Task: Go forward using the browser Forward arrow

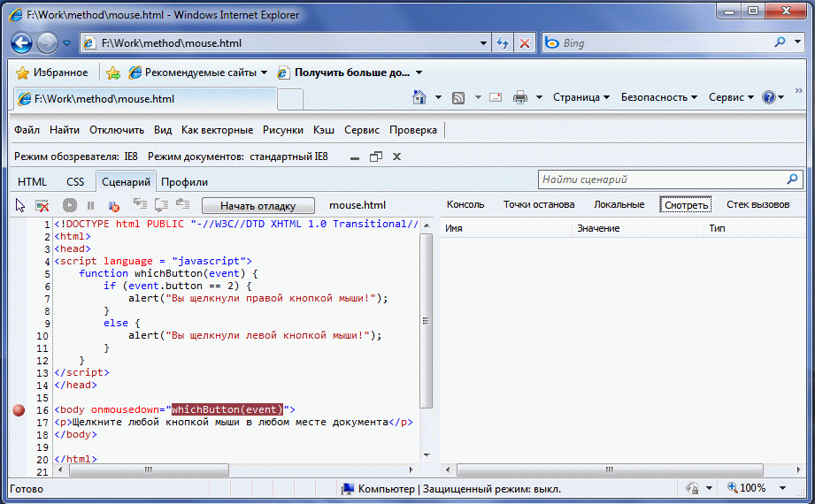Action: 47,43
